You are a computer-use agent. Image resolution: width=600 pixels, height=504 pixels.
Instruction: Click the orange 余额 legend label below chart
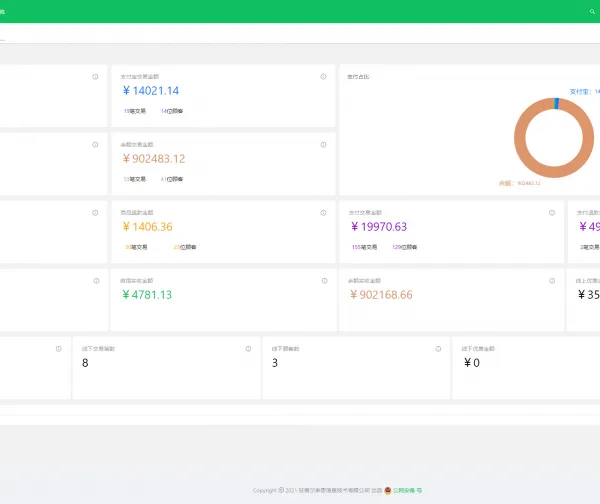click(519, 183)
